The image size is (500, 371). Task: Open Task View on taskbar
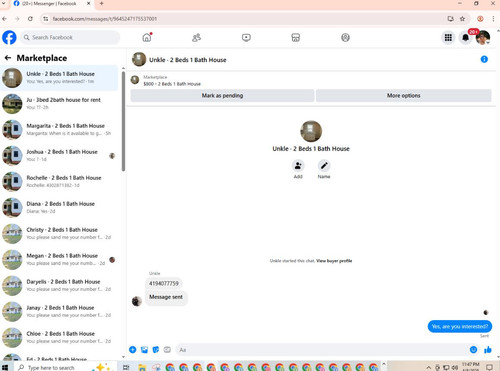point(126,367)
